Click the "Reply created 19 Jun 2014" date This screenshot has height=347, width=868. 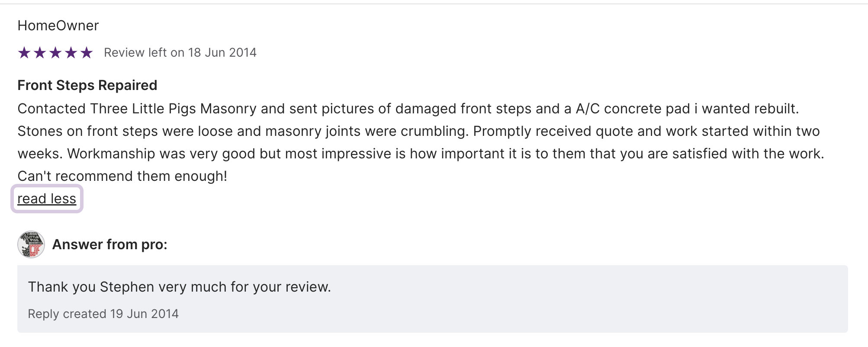[x=103, y=314]
